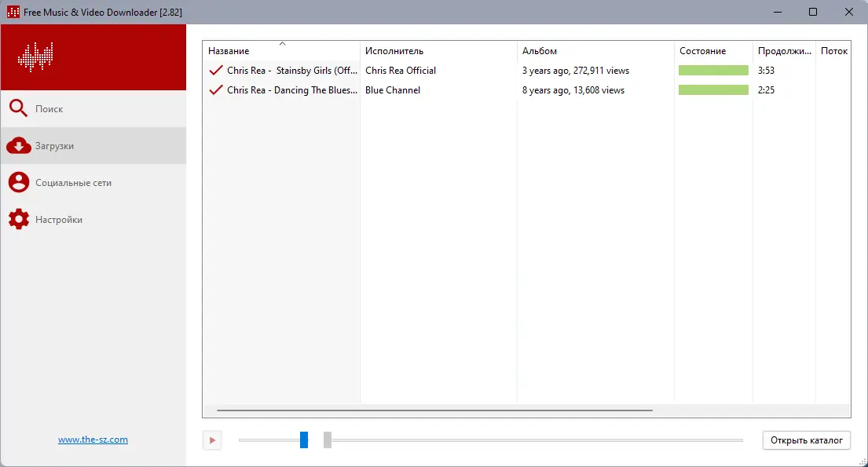Click the horizontal scrollbar under the list
The width and height of the screenshot is (868, 467).
(x=434, y=410)
